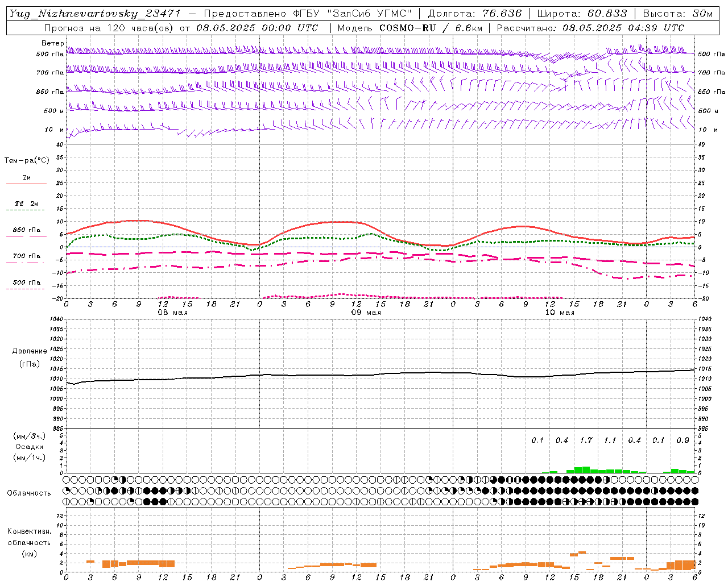Click the Конвективн. облачность label
728x582 pixels.
pos(29,537)
